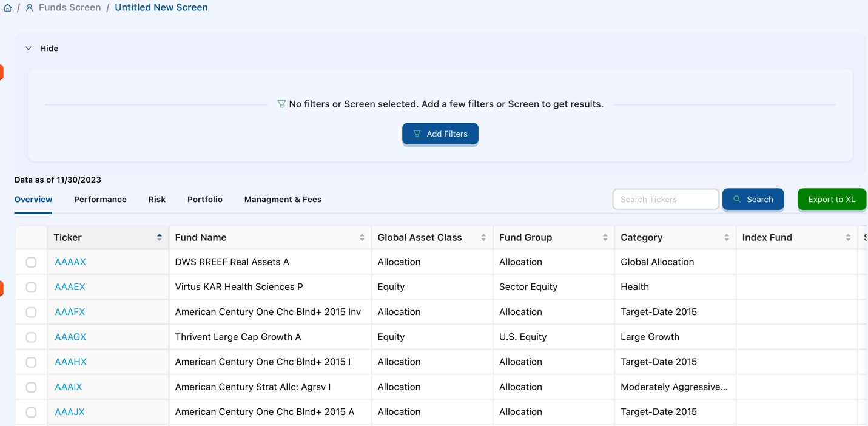Sort table by Ticker column arrows
The image size is (868, 426).
point(160,237)
